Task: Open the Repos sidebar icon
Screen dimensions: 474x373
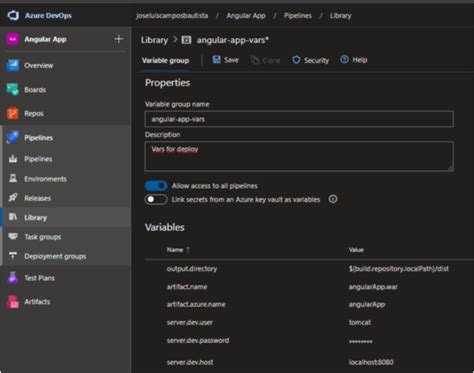Action: click(x=13, y=114)
